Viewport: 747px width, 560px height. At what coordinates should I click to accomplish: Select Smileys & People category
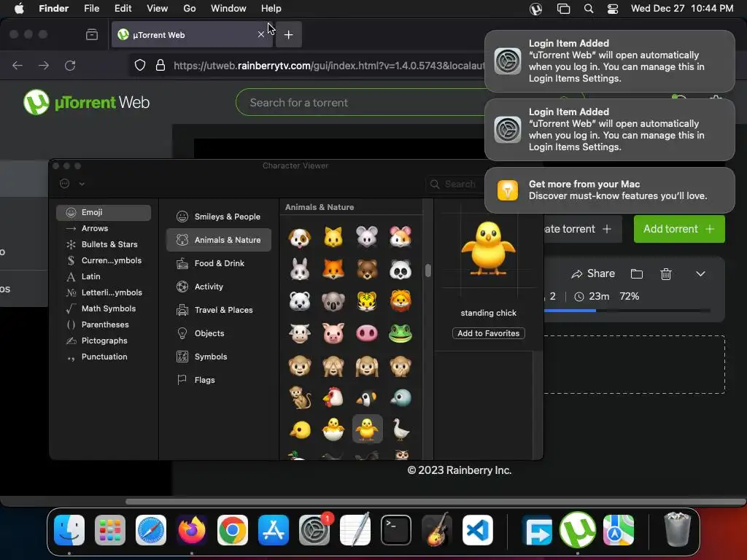[219, 217]
